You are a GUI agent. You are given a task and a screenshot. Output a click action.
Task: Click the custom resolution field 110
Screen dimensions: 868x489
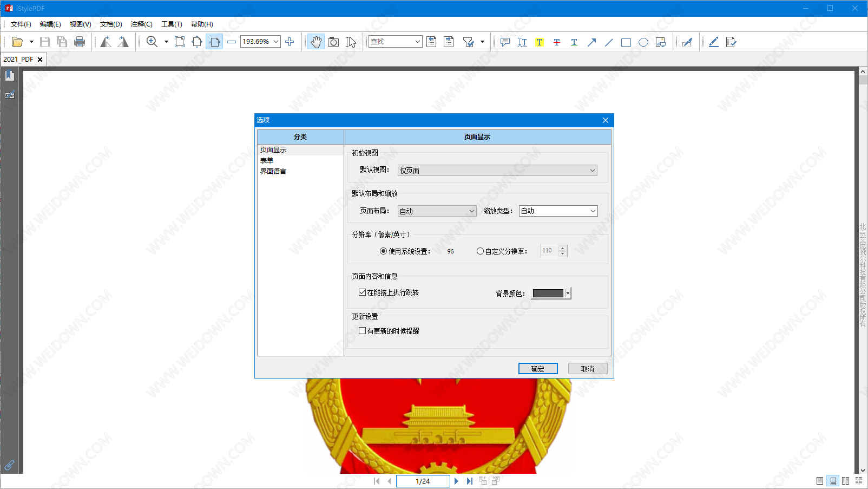pyautogui.click(x=549, y=251)
